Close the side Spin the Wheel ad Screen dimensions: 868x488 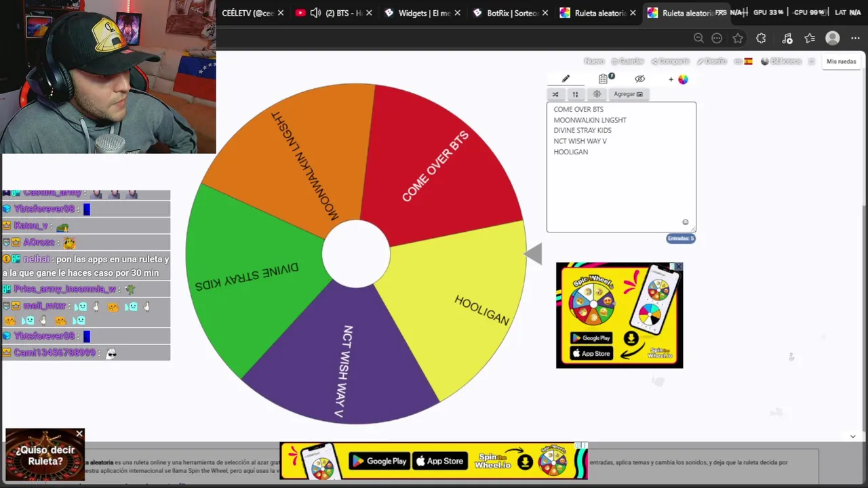(678, 267)
